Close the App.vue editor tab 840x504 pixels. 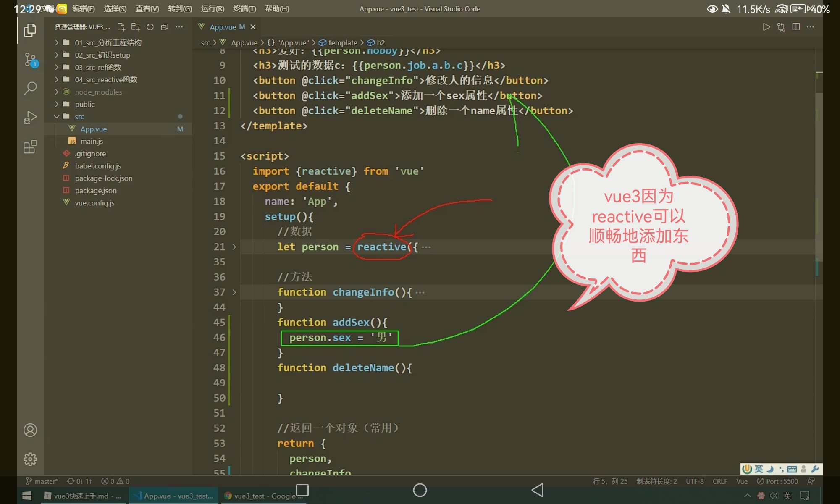click(253, 27)
